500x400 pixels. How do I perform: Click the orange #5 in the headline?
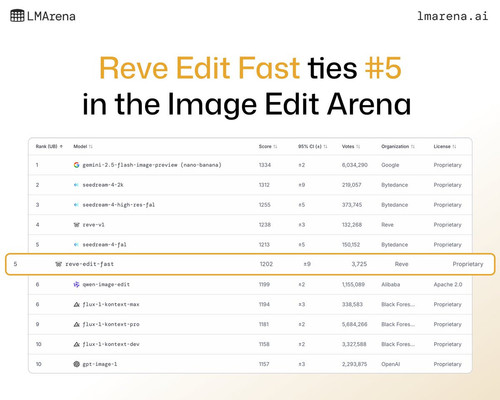click(x=383, y=68)
